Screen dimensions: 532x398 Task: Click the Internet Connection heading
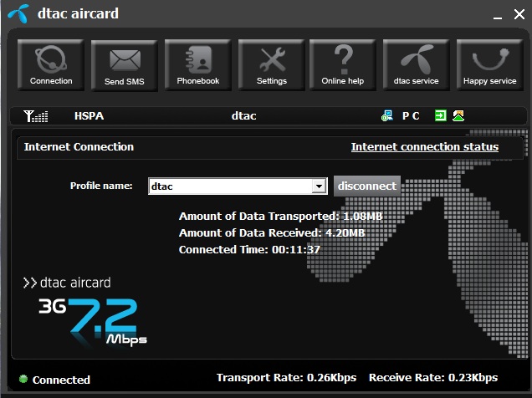pos(79,147)
